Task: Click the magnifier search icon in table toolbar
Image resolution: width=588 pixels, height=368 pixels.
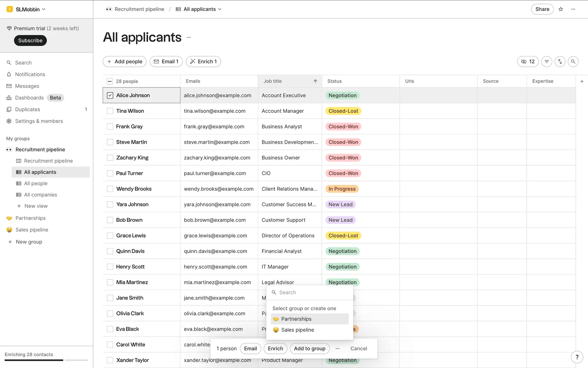Action: pos(573,62)
